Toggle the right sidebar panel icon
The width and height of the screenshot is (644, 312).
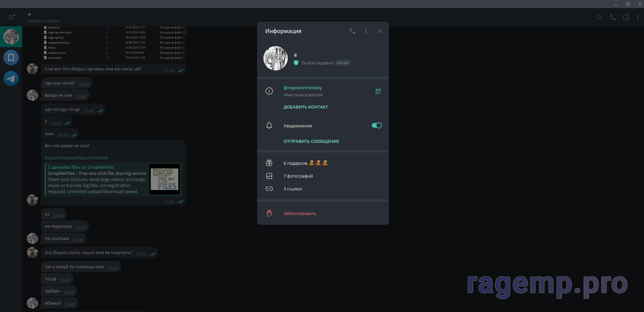click(x=626, y=17)
